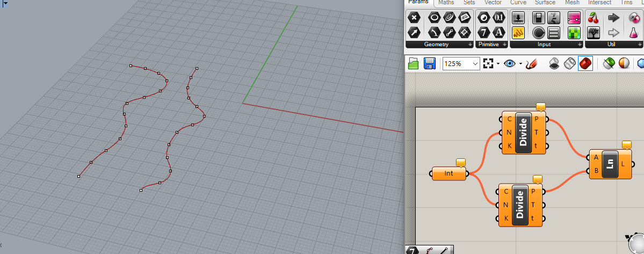The width and height of the screenshot is (644, 254).
Task: Pick the yellow Panel input icon
Action: tap(519, 32)
